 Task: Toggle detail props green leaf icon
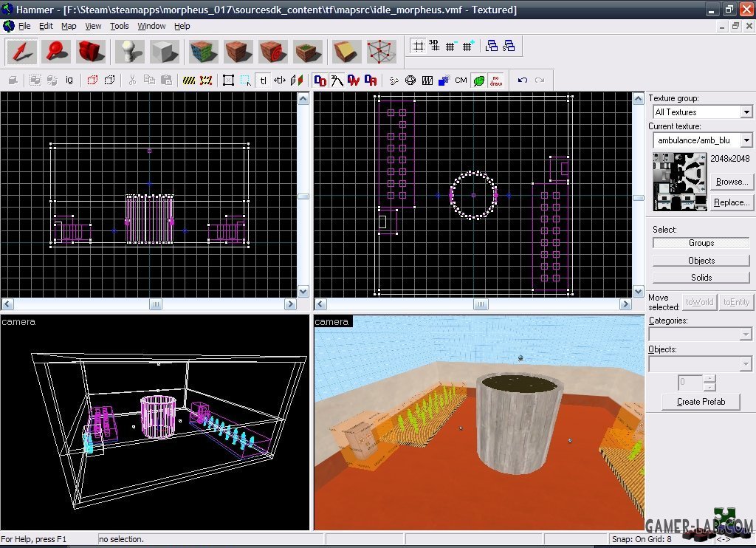(x=478, y=80)
